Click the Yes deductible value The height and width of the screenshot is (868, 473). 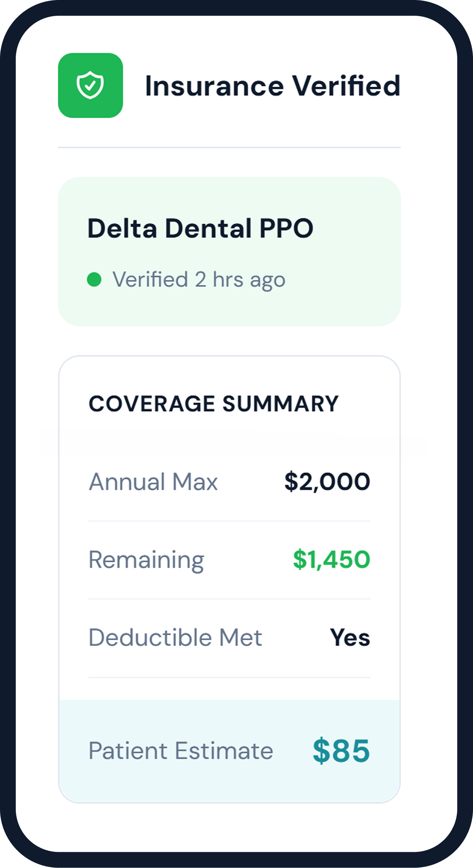[350, 638]
